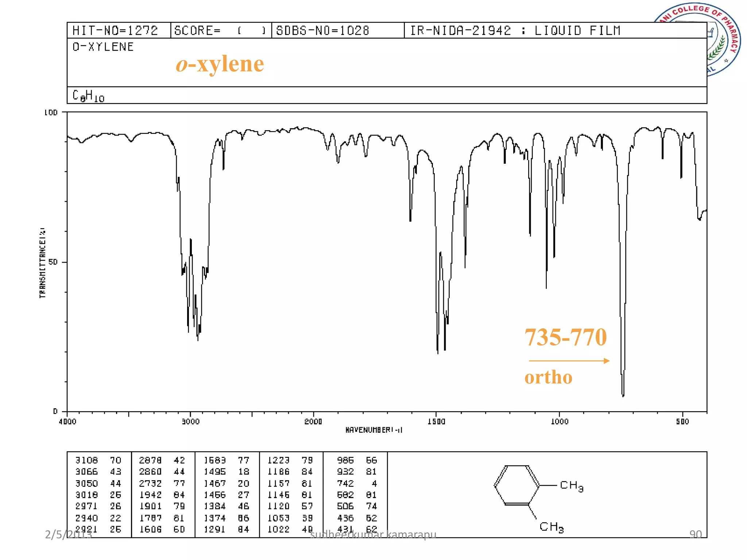Screen dimensions: 747x560
Task: Click the HIT-NO=1272 header cell
Action: [x=119, y=30]
